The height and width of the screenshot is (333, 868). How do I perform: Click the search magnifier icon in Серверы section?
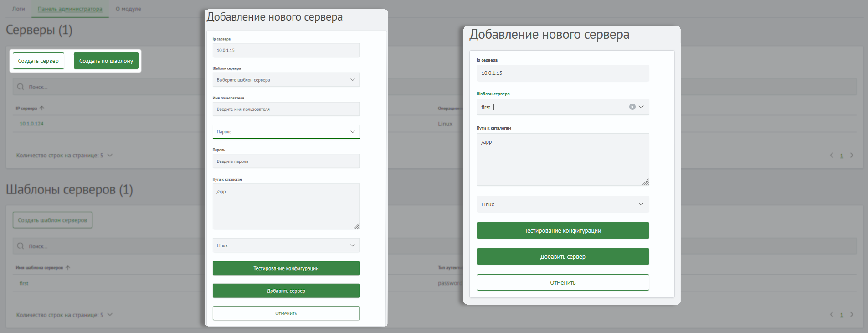(x=21, y=87)
